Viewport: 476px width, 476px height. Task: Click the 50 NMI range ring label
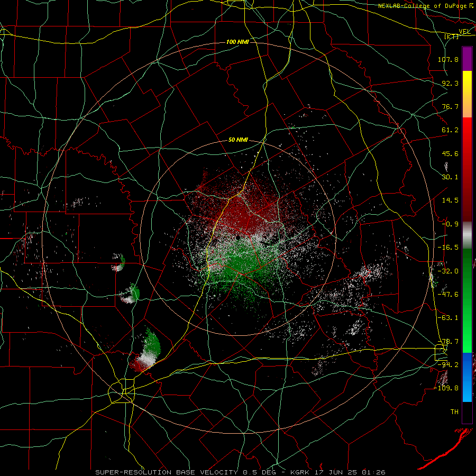click(x=238, y=140)
